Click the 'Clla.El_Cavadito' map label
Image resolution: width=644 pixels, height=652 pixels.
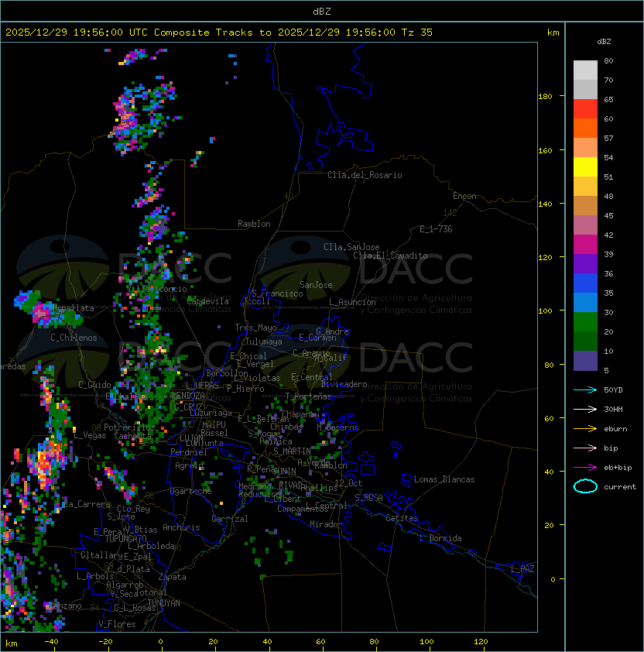click(390, 256)
